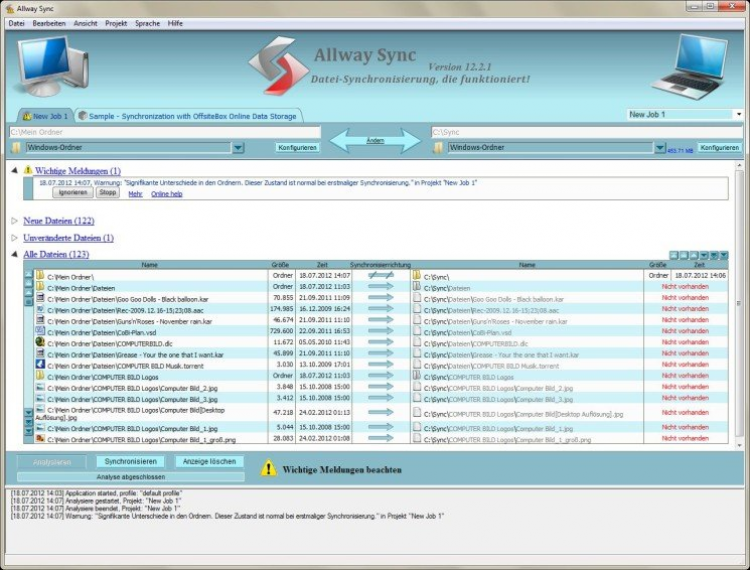Screen dimensions: 750x570
Task: Click the left path field C:\Mein Ordner
Action: pyautogui.click(x=165, y=132)
